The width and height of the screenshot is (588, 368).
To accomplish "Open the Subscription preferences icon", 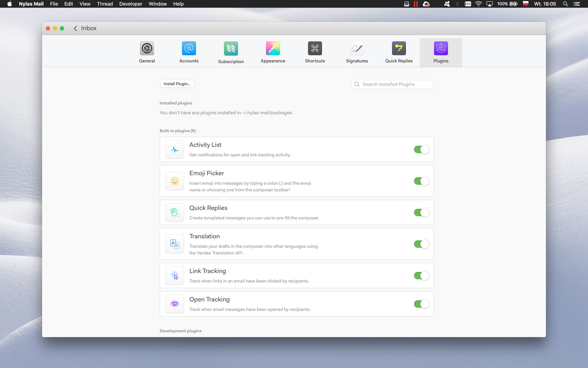I will point(231,49).
